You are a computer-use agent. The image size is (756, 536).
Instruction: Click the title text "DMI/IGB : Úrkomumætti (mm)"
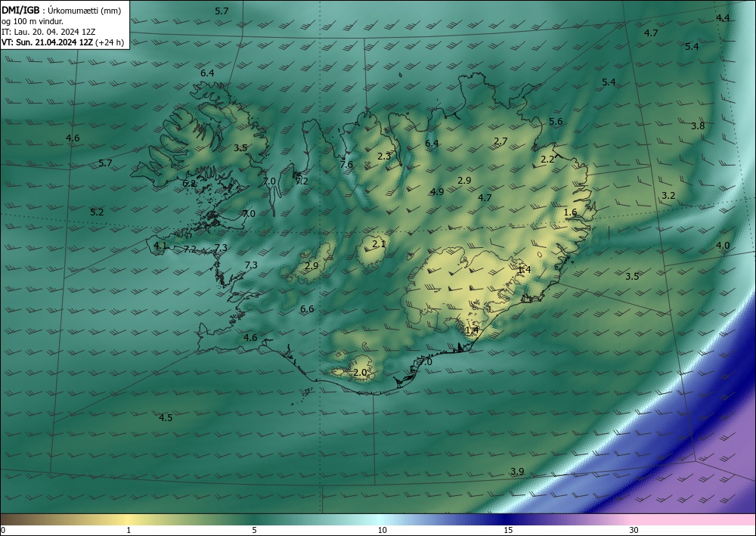coord(61,11)
